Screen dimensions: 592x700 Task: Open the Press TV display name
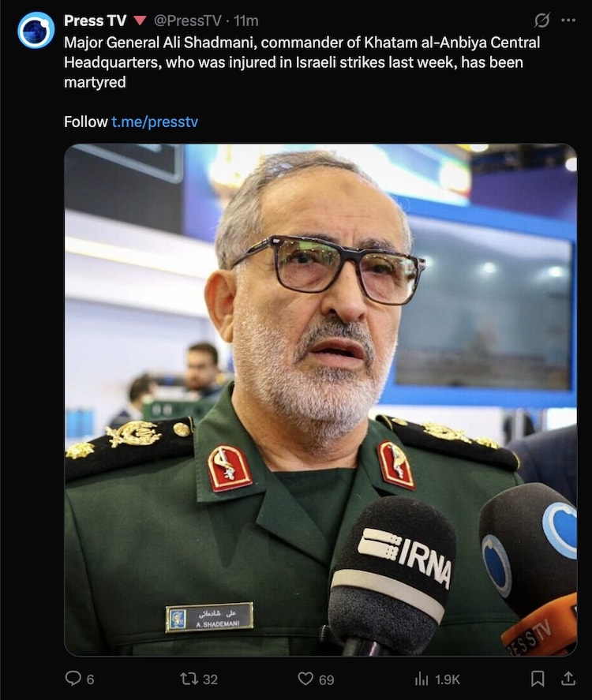pos(95,21)
